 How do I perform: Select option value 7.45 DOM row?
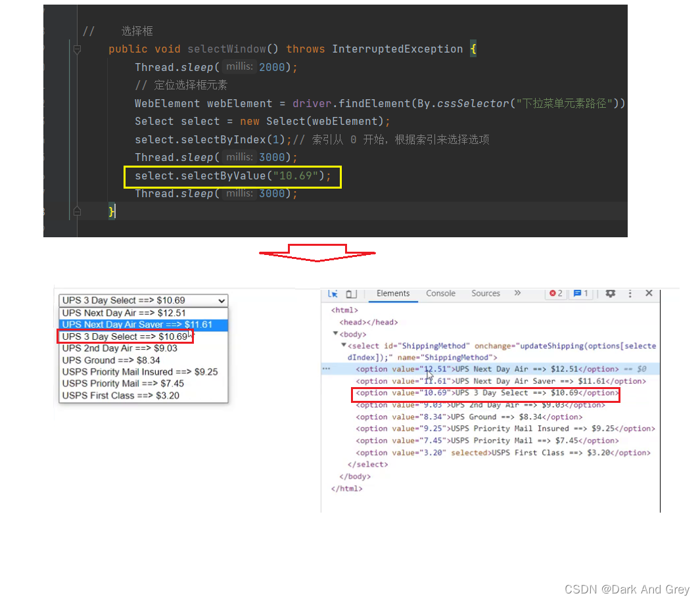point(487,440)
